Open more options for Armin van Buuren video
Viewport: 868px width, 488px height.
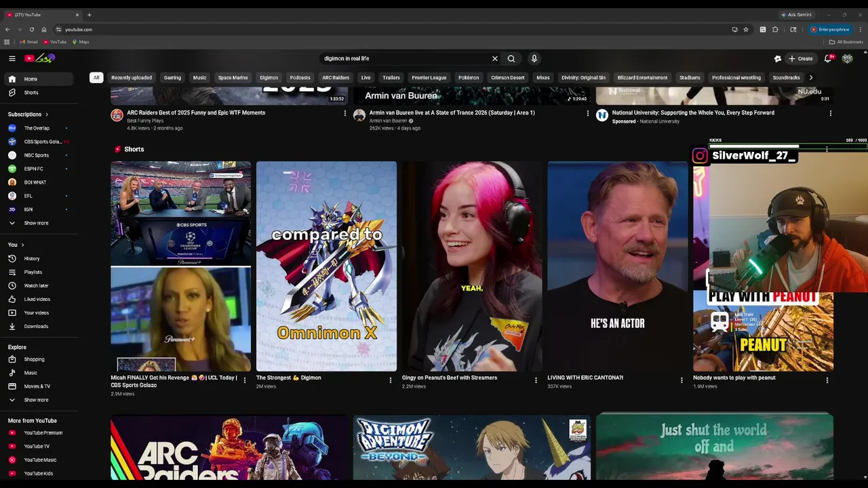click(x=587, y=113)
